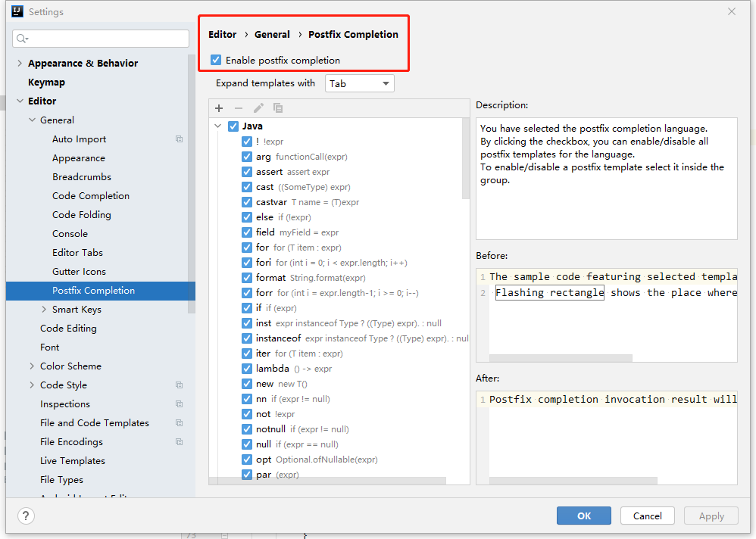Click the OK button

coord(583,516)
